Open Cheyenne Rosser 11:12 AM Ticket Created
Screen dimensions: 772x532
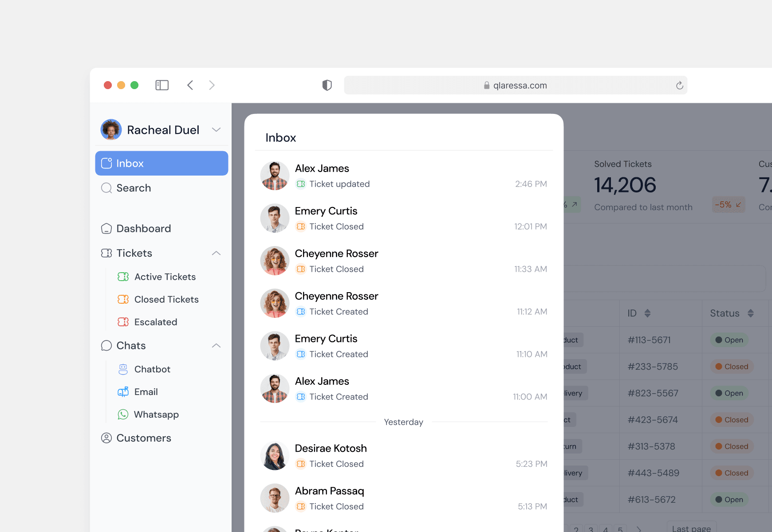click(403, 303)
